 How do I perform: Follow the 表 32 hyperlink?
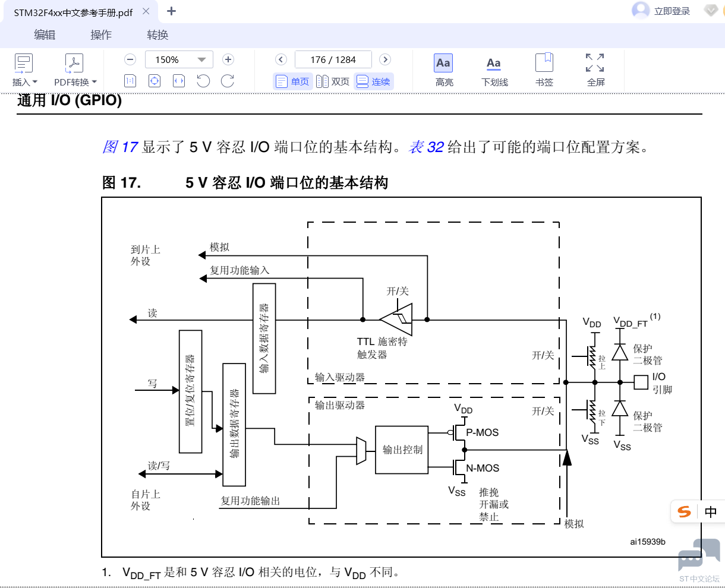[x=427, y=147]
